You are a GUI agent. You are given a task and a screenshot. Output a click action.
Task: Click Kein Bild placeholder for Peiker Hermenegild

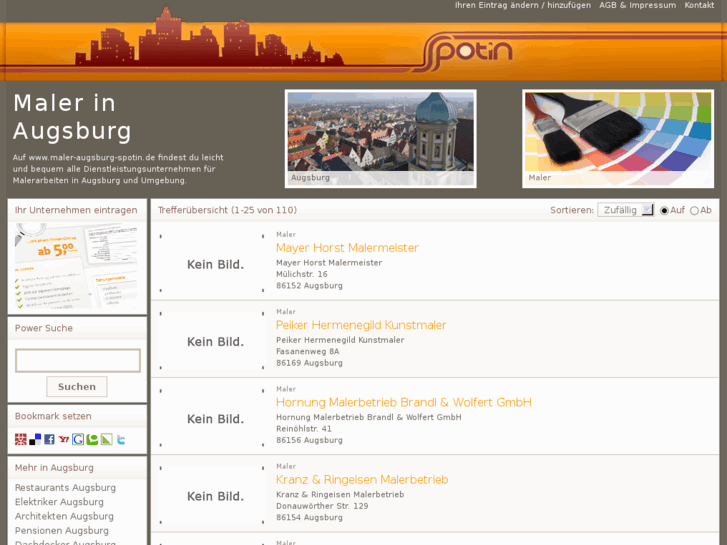tap(212, 341)
